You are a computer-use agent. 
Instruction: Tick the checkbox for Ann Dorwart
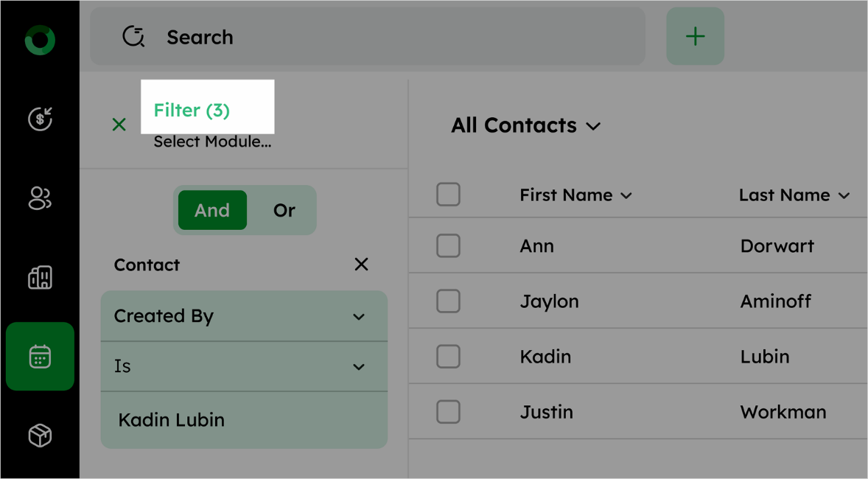click(x=449, y=246)
